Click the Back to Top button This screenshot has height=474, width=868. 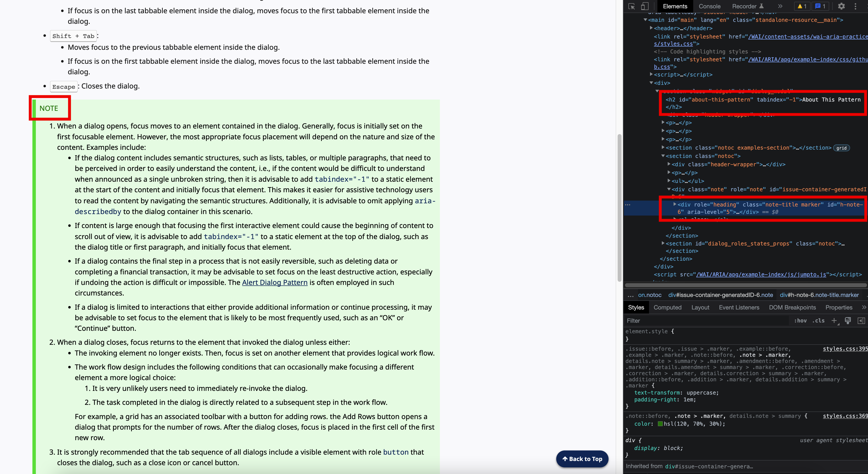[x=582, y=459]
